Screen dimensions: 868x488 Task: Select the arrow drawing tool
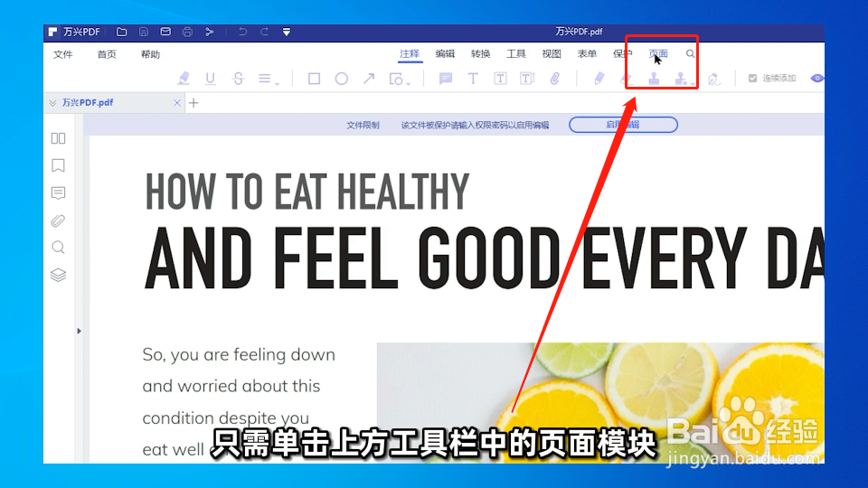click(x=369, y=79)
